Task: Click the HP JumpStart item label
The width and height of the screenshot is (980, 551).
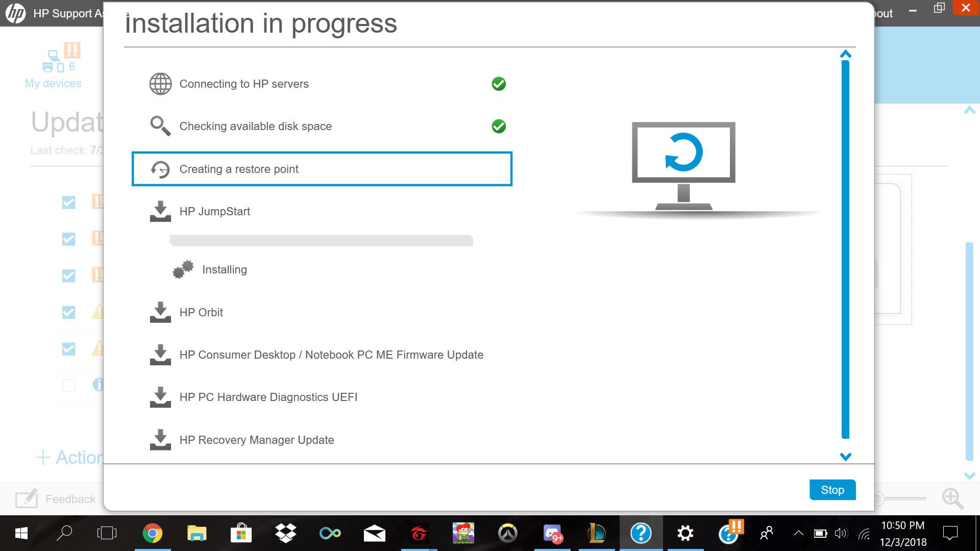Action: click(215, 211)
